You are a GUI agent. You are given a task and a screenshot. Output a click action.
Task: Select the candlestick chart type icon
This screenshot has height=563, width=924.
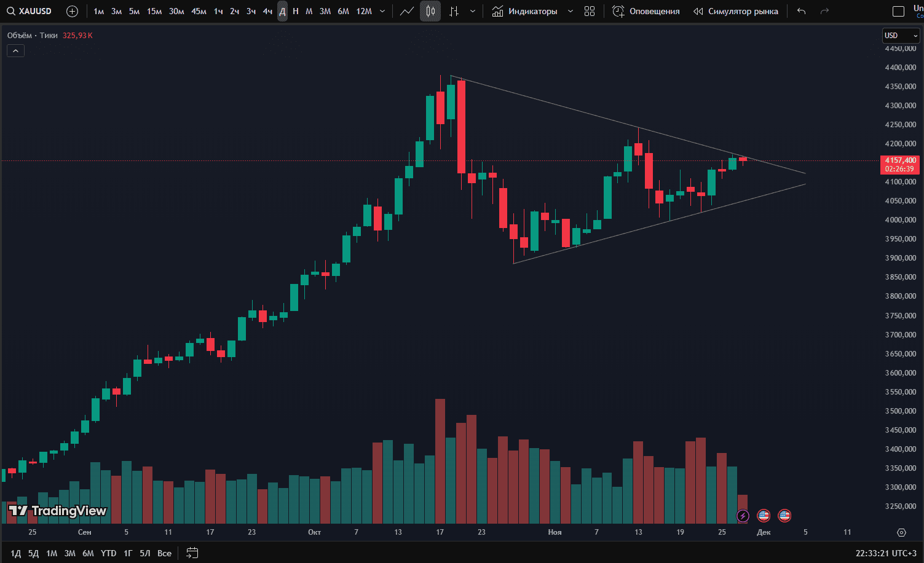point(430,11)
